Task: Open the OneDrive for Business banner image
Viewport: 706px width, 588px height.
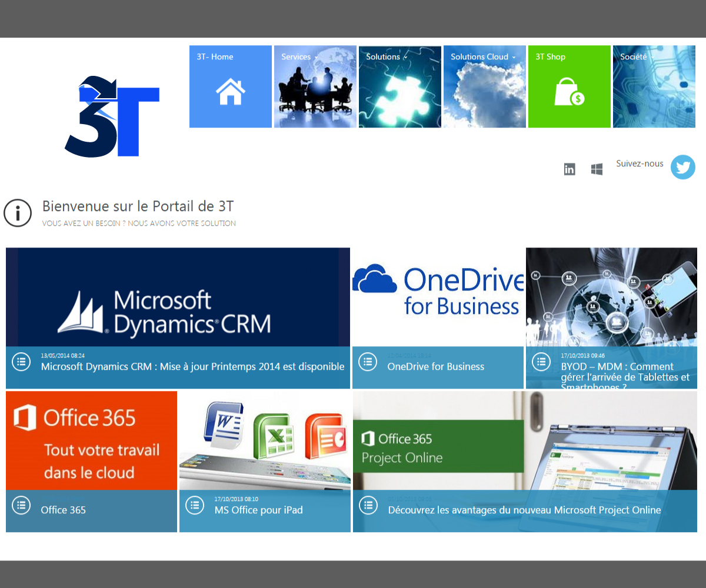Action: [x=438, y=297]
